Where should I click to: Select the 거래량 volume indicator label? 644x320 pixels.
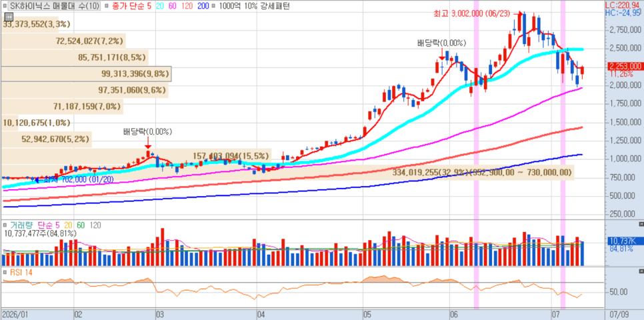[x=22, y=225]
